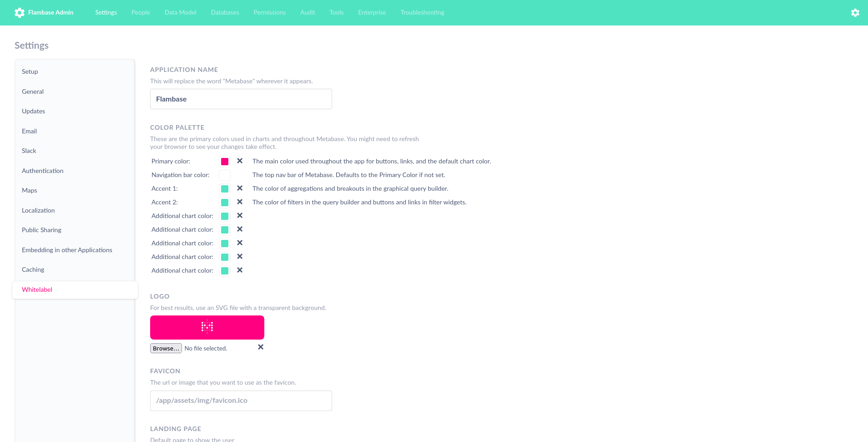This screenshot has width=868, height=442.
Task: Open the Troubleshooting section
Action: click(x=422, y=12)
